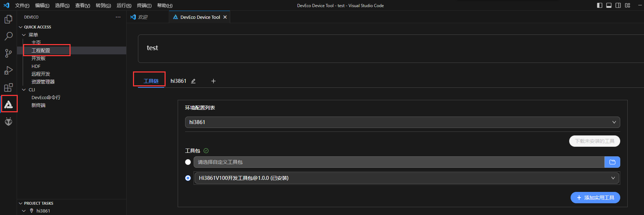The width and height of the screenshot is (644, 215).
Task: Open 主页 in the menu tree
Action: pos(36,43)
